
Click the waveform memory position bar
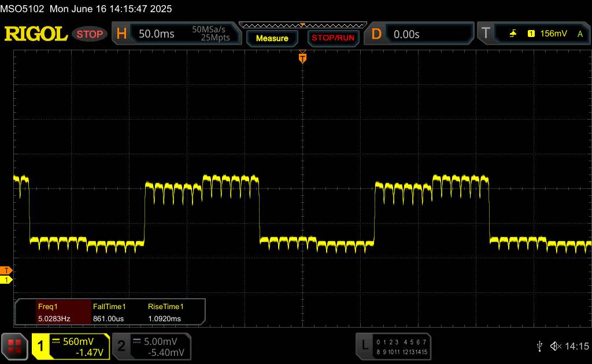click(302, 25)
